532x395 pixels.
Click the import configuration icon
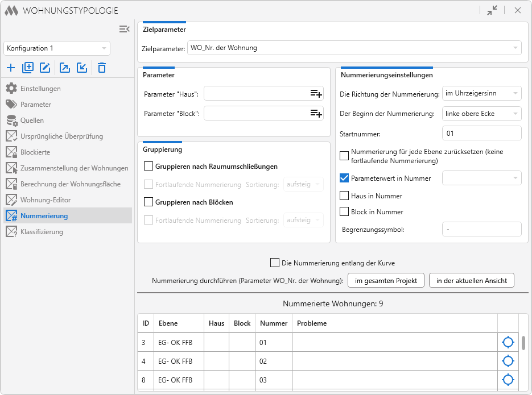click(x=82, y=68)
